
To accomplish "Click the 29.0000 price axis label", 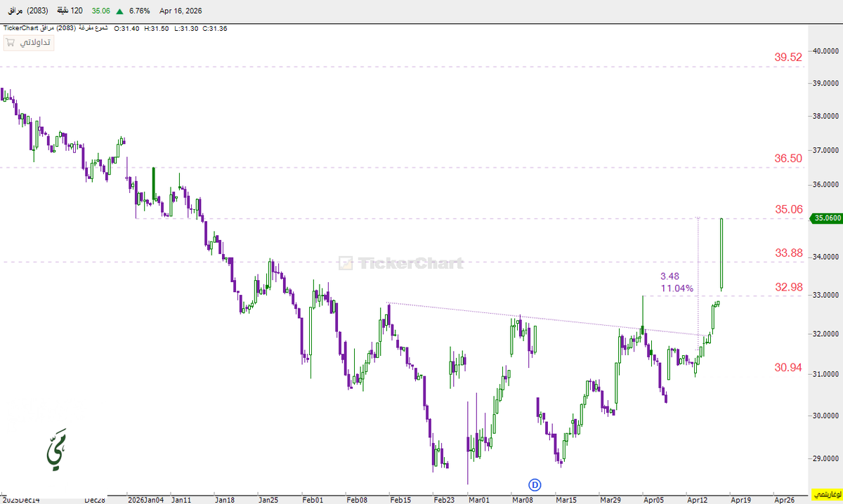I will (827, 459).
